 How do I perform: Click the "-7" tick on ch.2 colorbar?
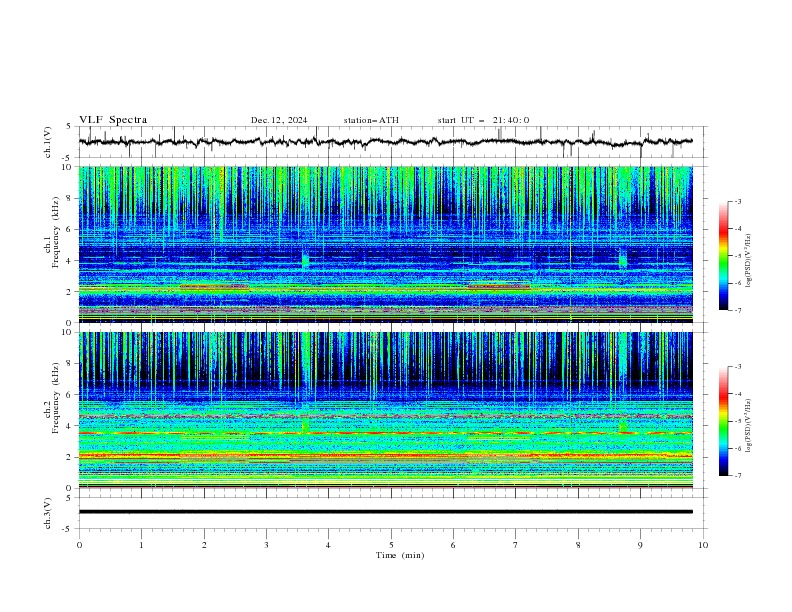coord(737,476)
